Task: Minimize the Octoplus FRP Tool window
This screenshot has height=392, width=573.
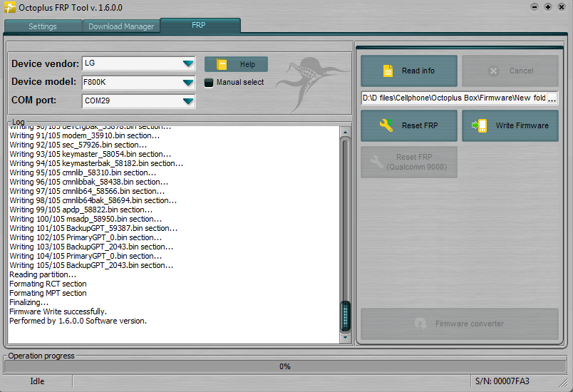Action: [535, 7]
